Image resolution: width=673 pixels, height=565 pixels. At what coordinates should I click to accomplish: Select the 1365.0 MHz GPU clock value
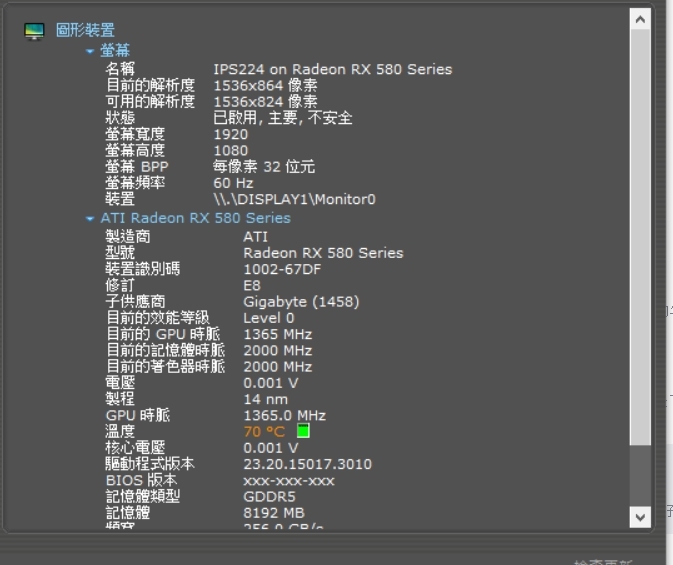click(x=285, y=416)
